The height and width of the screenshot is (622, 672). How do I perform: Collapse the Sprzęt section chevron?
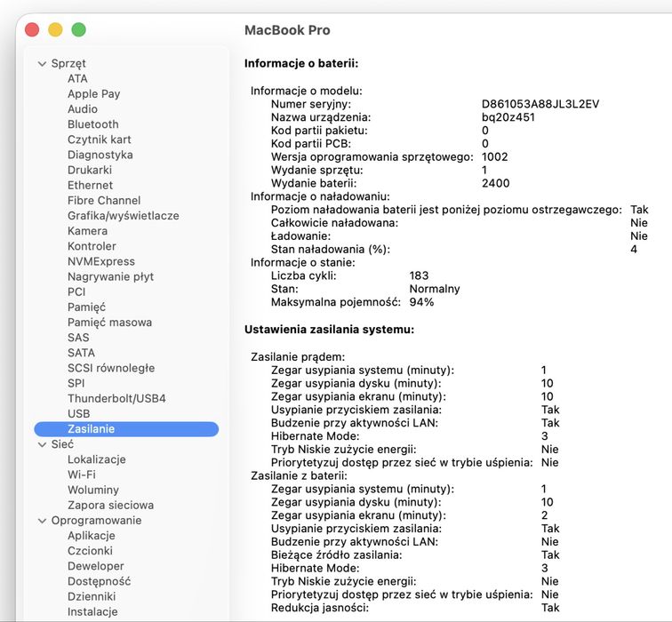42,64
